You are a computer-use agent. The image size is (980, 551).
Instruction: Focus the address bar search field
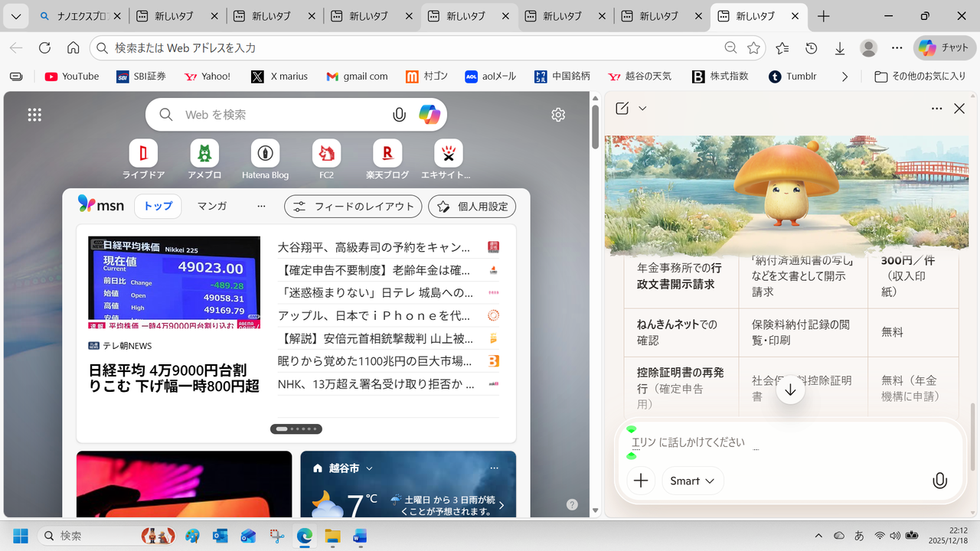tap(413, 47)
